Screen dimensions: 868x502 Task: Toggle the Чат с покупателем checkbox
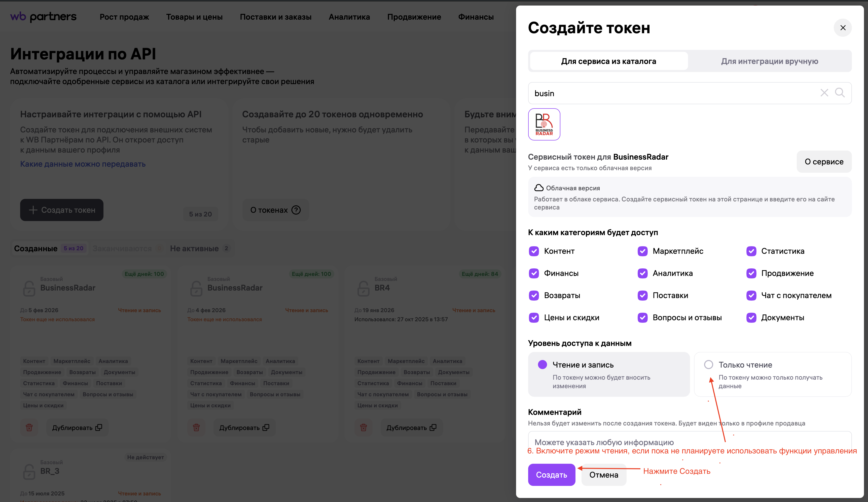pos(751,295)
